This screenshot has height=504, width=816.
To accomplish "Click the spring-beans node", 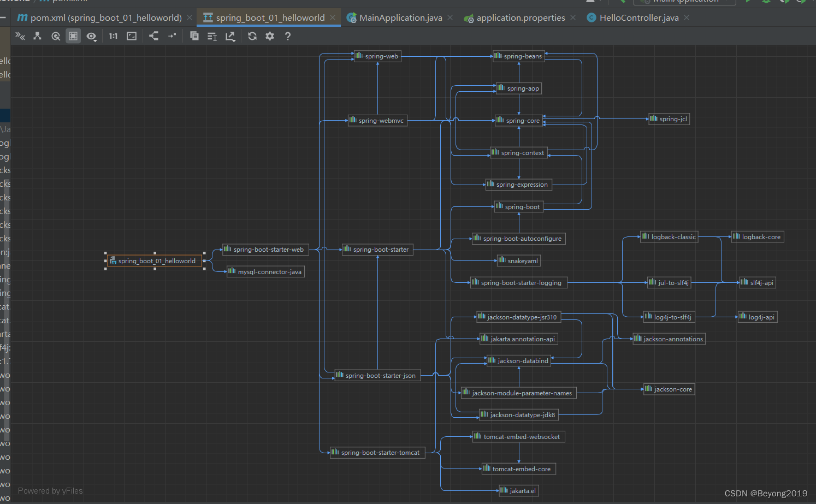I will pos(519,56).
